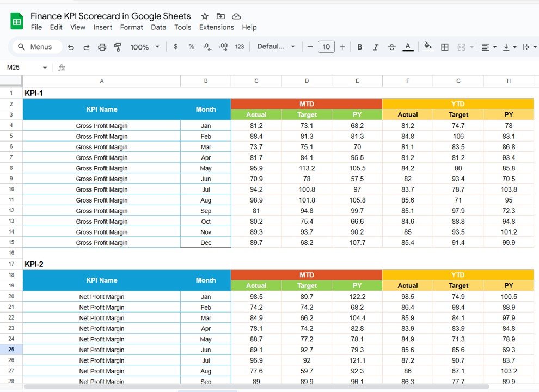Expand the Default font dropdown
This screenshot has height=392, width=539.
(277, 47)
